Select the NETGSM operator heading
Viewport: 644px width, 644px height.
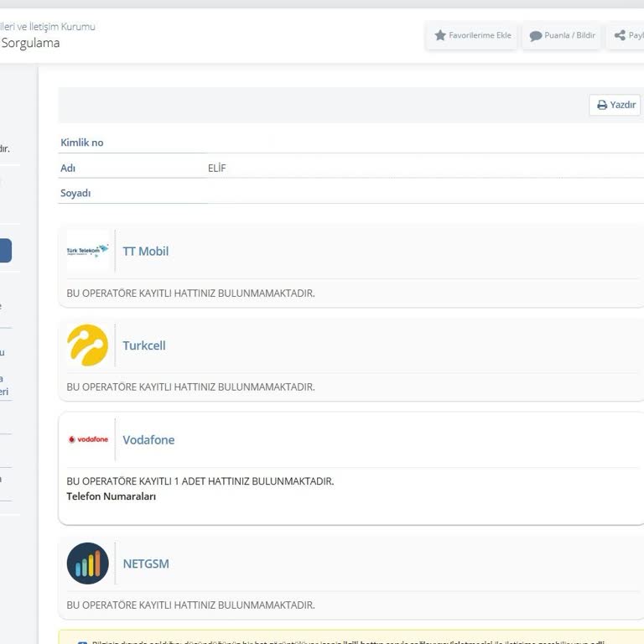click(146, 563)
